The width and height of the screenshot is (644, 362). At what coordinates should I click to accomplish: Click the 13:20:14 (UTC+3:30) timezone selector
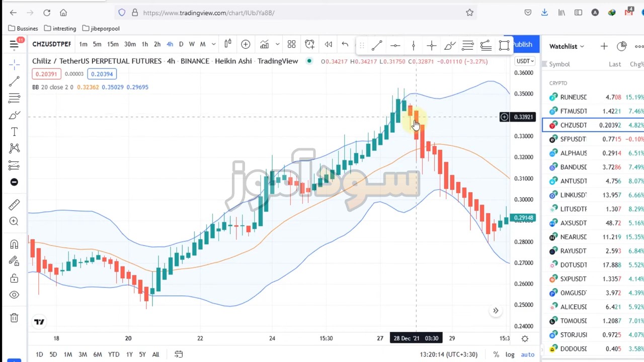point(449,354)
